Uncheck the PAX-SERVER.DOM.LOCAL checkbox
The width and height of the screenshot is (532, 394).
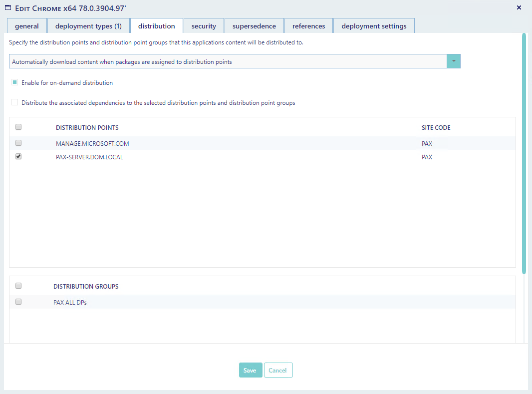click(18, 156)
